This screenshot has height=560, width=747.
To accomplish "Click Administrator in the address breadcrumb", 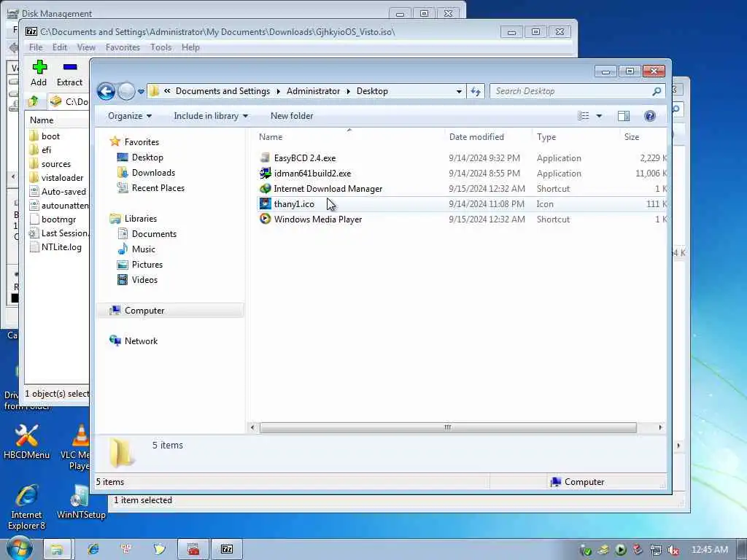I will click(x=313, y=91).
